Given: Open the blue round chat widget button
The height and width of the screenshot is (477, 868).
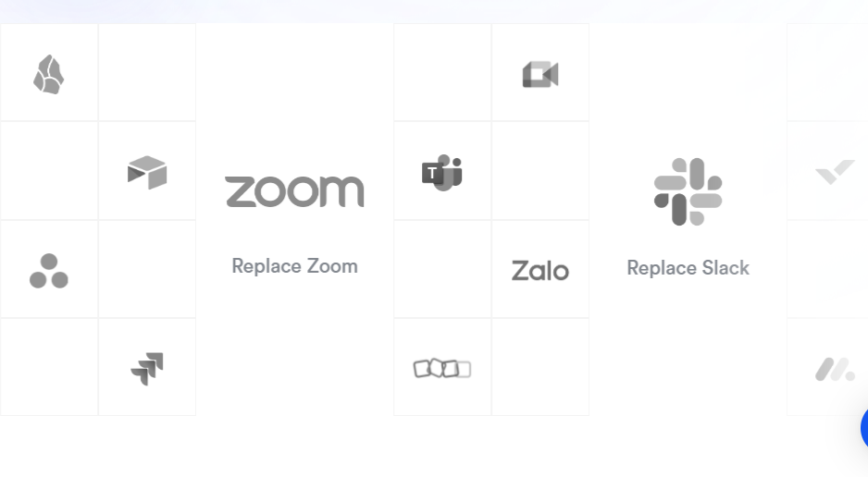Looking at the screenshot, I should click(x=864, y=427).
